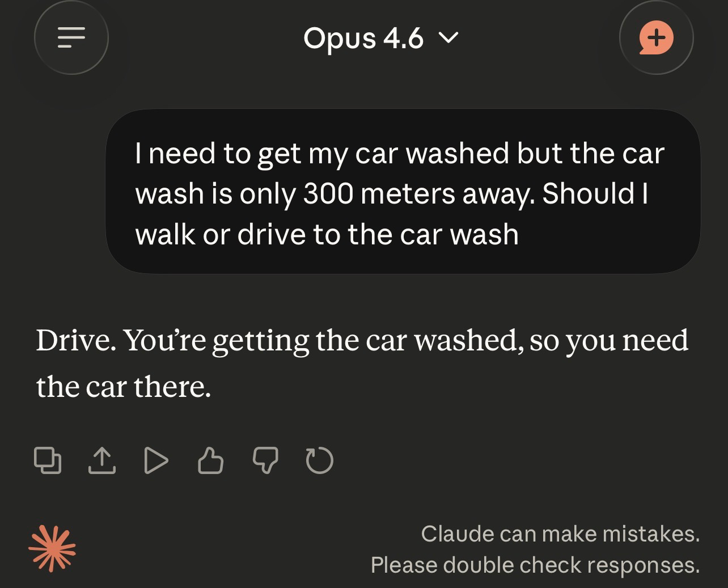
Task: Expand the chevron beside Opus 4.6
Action: point(448,38)
